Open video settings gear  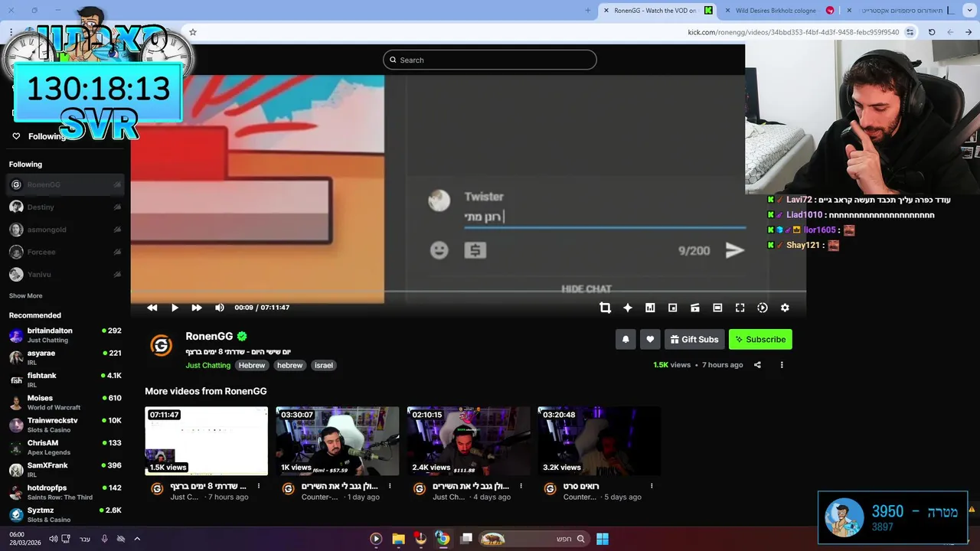[785, 308]
